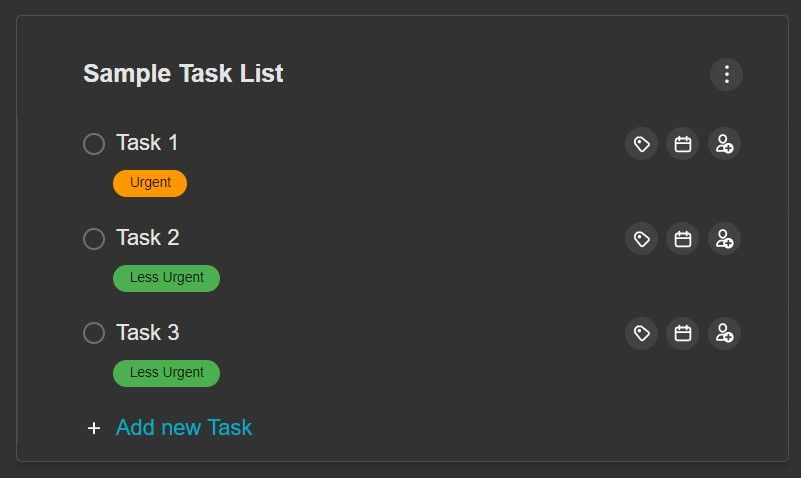This screenshot has height=478, width=801.
Task: Select Task 3's green Less Urgent label
Action: tap(167, 373)
